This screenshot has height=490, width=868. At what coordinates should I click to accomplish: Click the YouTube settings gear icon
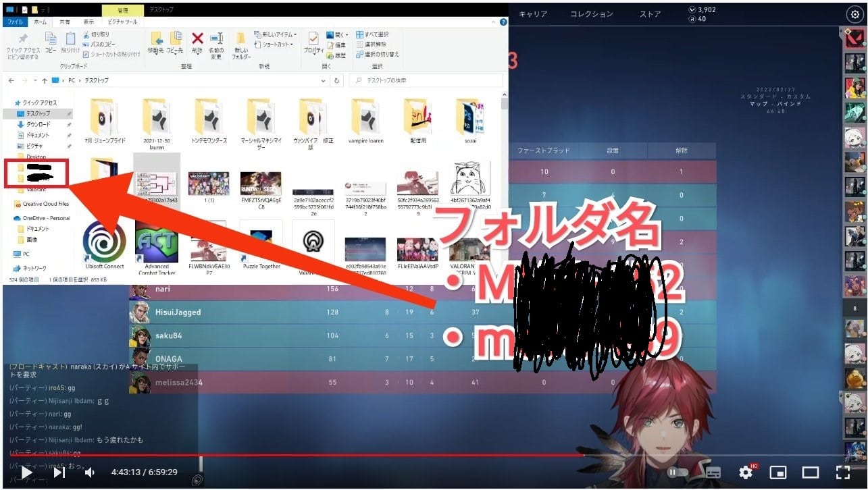746,472
